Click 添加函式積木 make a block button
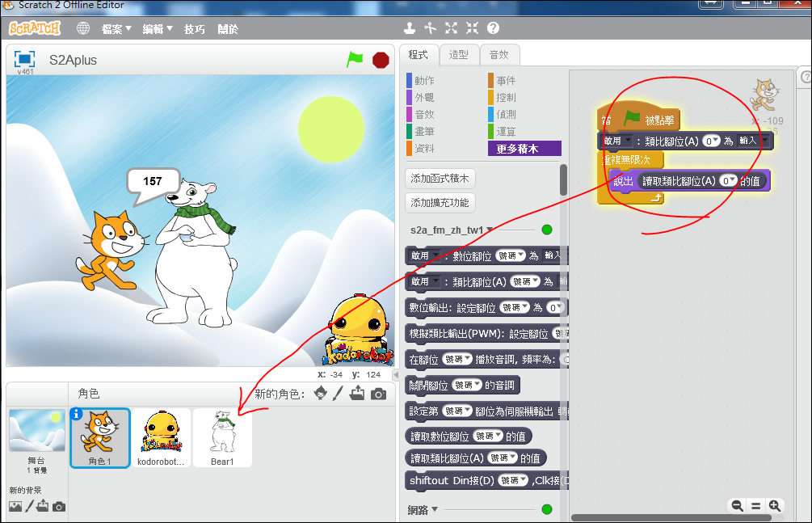812x523 pixels. click(440, 179)
